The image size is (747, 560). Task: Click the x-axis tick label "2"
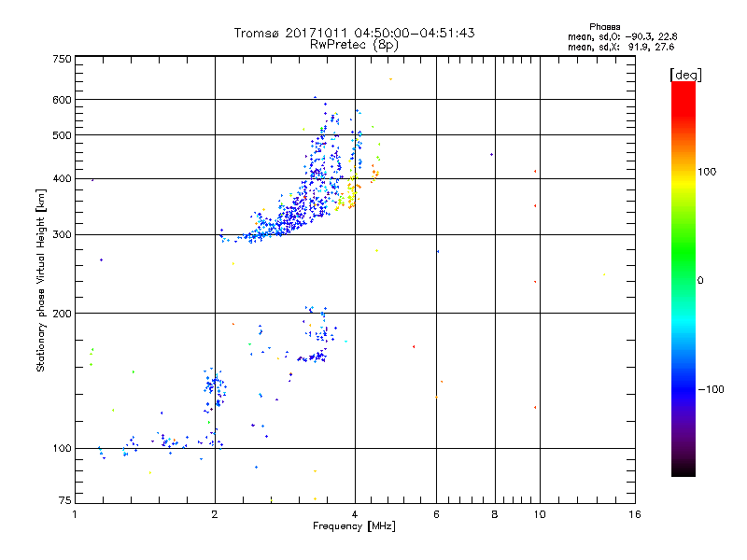tap(215, 514)
